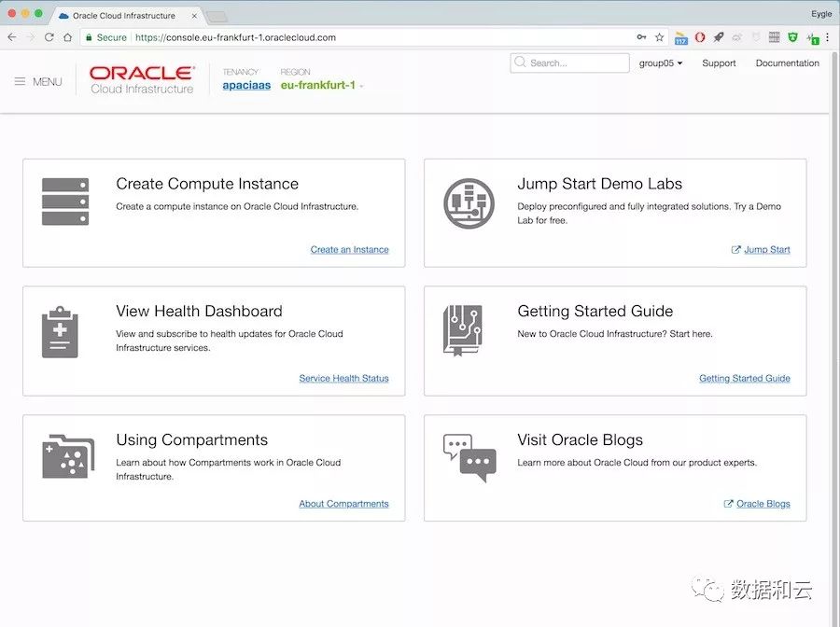840x627 pixels.
Task: Click the Oracle Blogs chat bubbles icon
Action: [469, 458]
